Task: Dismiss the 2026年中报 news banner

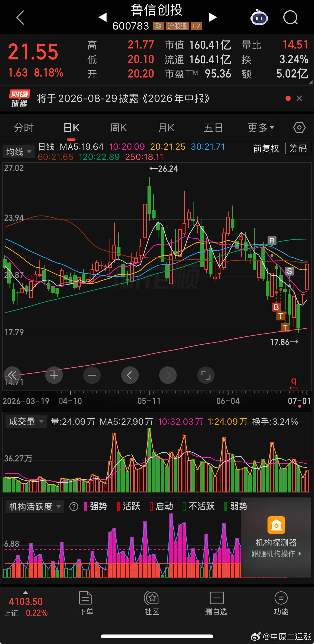Action: pyautogui.click(x=299, y=98)
